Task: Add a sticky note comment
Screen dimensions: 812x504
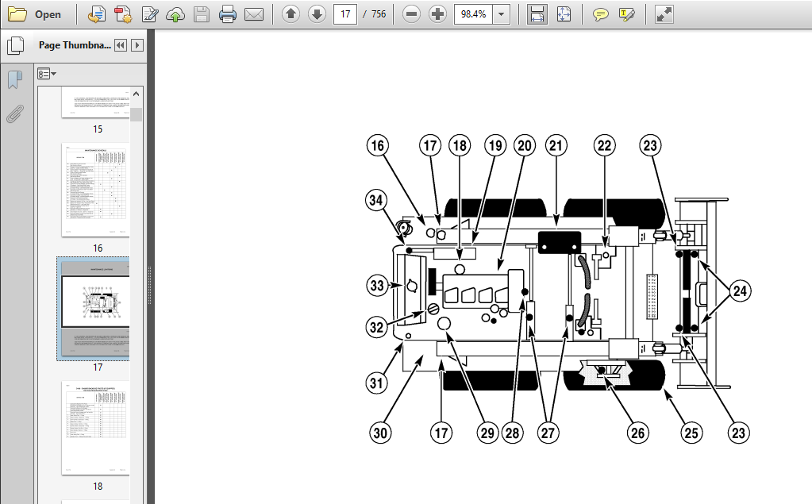Action: tap(600, 14)
